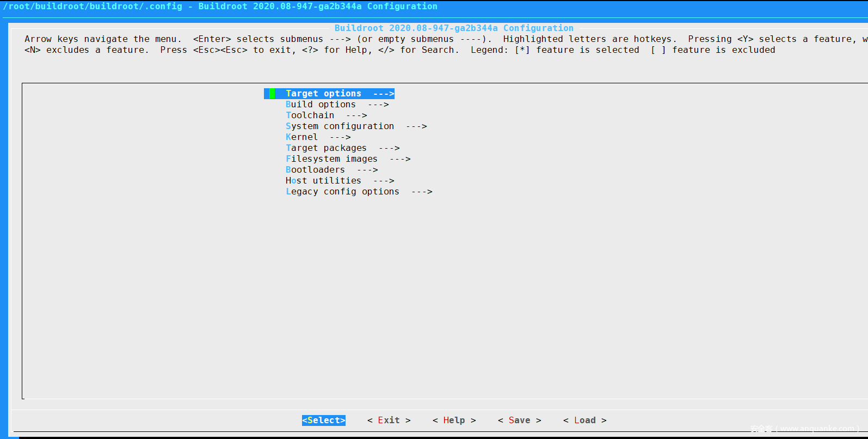Enter the System configuration submenu
The width and height of the screenshot is (868, 439).
coord(340,126)
